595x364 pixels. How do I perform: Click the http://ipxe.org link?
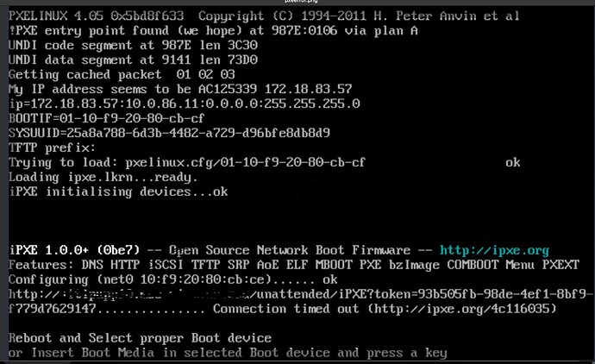[494, 250]
